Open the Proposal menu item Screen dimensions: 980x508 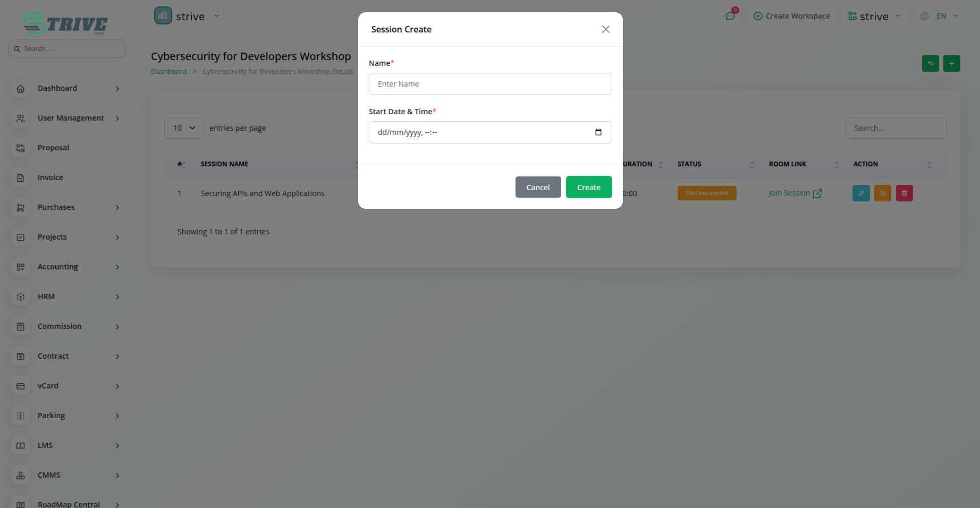pos(53,148)
